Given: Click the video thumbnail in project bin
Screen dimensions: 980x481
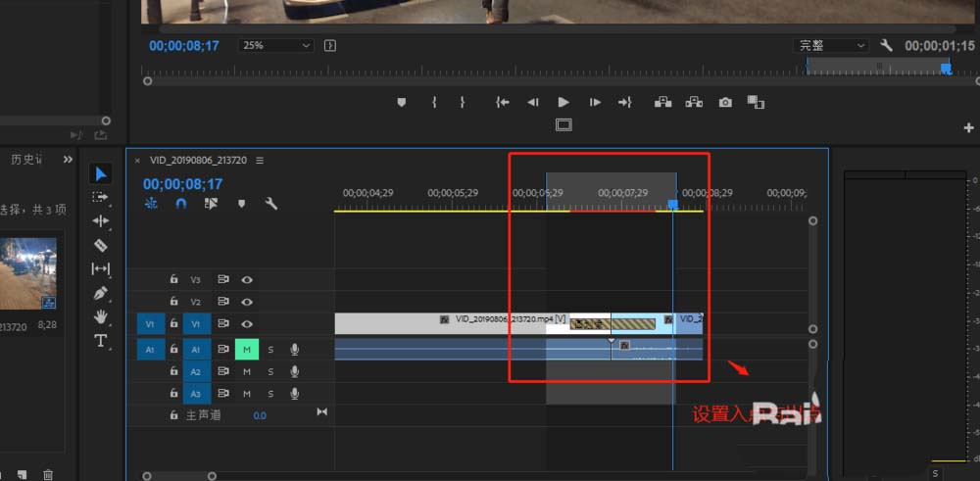Looking at the screenshot, I should coord(27,273).
